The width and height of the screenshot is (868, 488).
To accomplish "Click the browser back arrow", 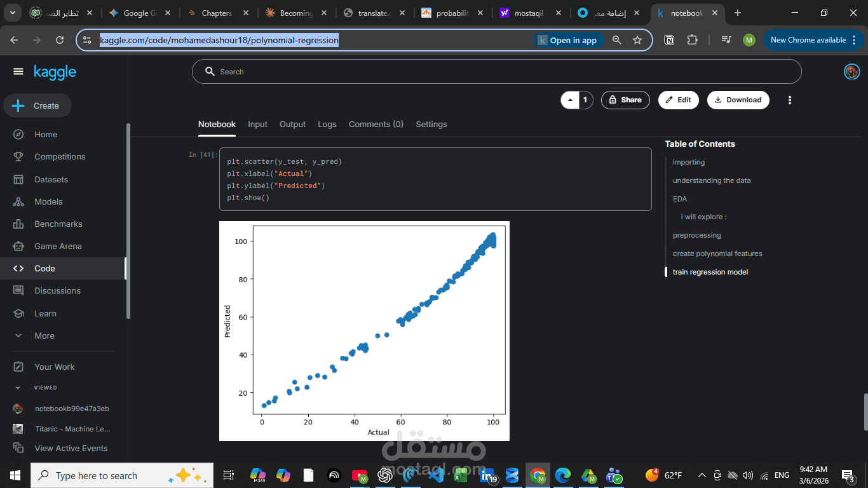I will pyautogui.click(x=14, y=40).
